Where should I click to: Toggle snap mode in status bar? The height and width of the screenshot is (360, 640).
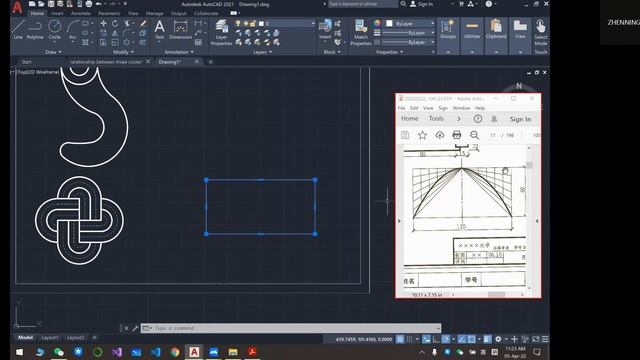tap(409, 339)
